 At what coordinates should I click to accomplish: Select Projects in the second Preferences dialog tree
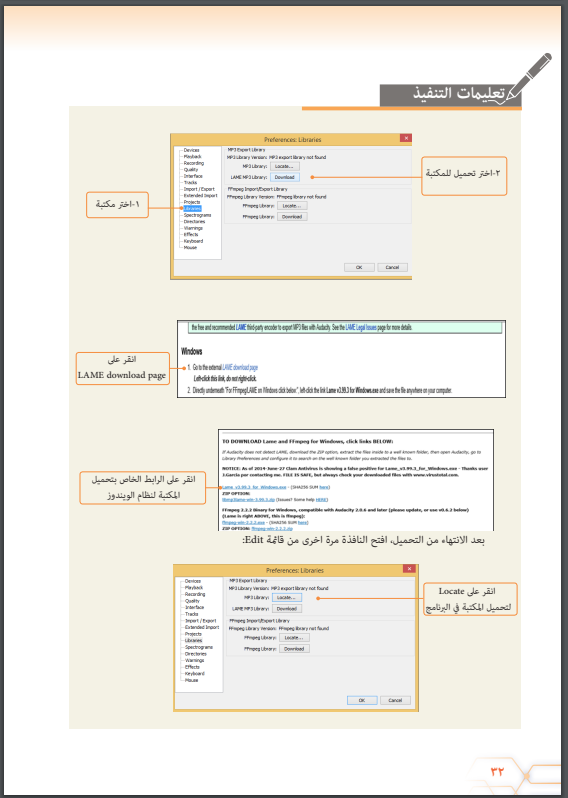click(193, 634)
